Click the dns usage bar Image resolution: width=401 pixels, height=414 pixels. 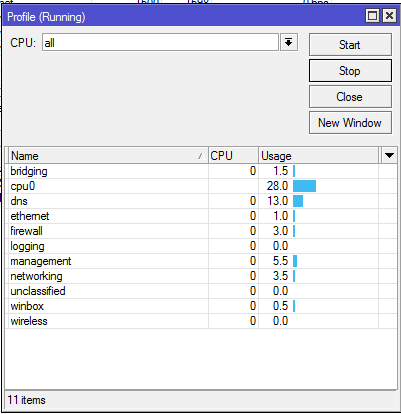pyautogui.click(x=298, y=201)
